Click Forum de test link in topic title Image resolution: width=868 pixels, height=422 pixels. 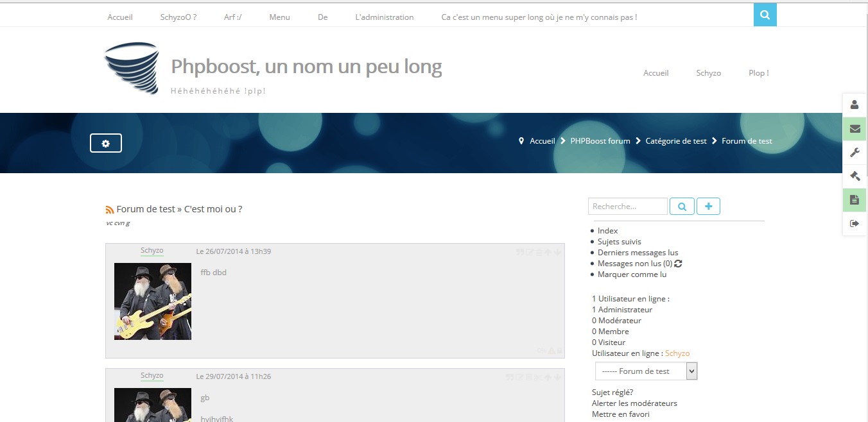click(x=146, y=209)
